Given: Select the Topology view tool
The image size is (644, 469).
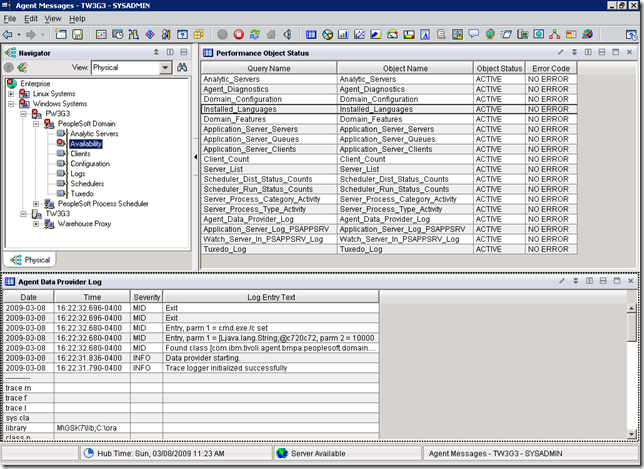Looking at the screenshot, I should [554, 34].
